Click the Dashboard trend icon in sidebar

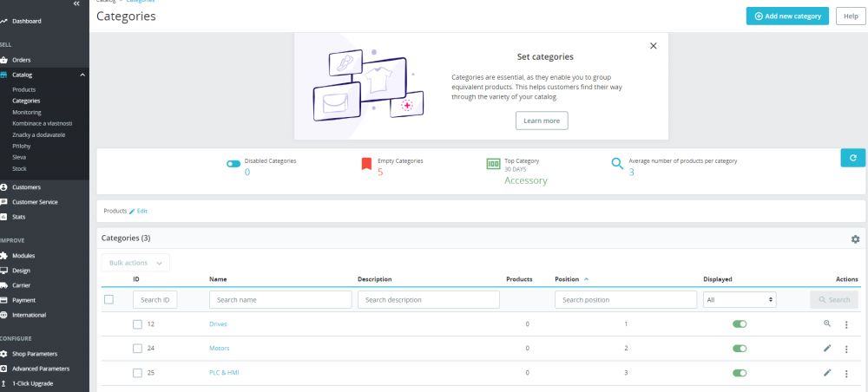[3, 21]
